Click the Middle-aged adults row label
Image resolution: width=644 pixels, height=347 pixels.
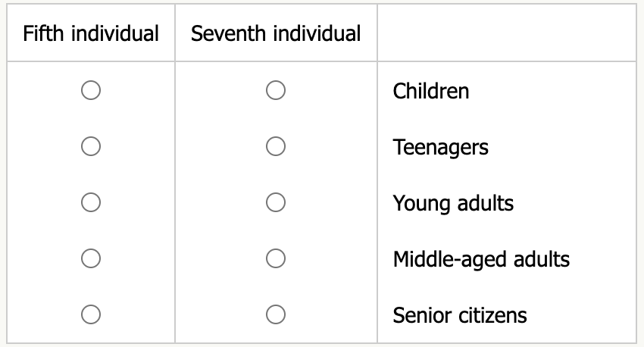click(481, 259)
